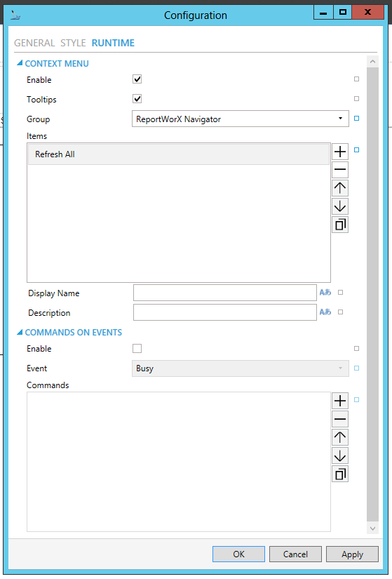The height and width of the screenshot is (579, 392).
Task: Move the context menu item down
Action: tap(340, 206)
